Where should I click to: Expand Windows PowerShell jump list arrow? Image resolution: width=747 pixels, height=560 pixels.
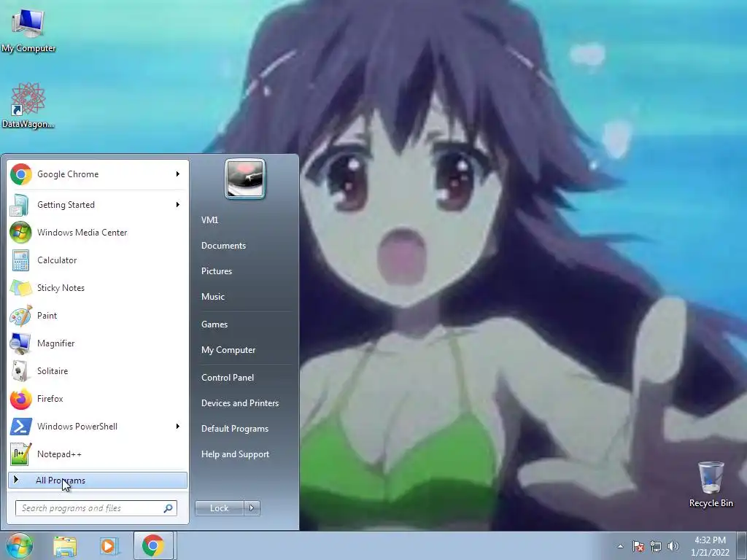tap(178, 426)
